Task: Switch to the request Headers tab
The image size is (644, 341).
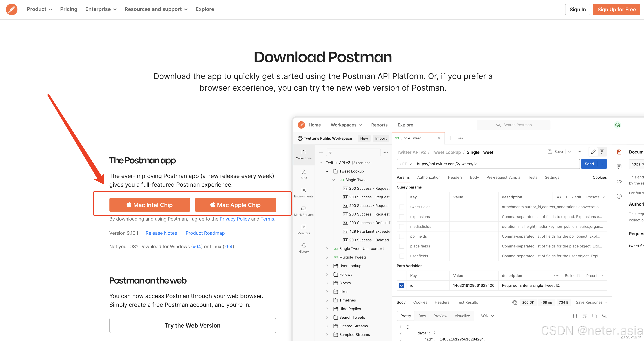Action: (455, 177)
